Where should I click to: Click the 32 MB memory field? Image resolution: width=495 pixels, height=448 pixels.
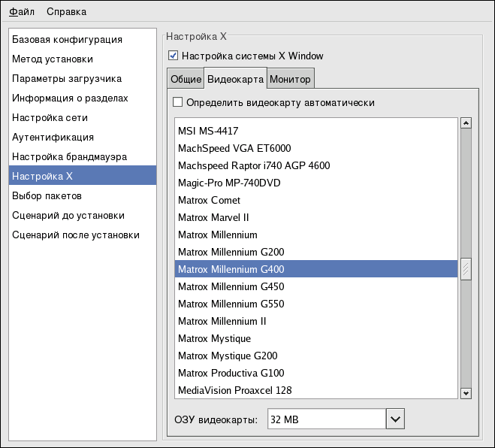(326, 418)
